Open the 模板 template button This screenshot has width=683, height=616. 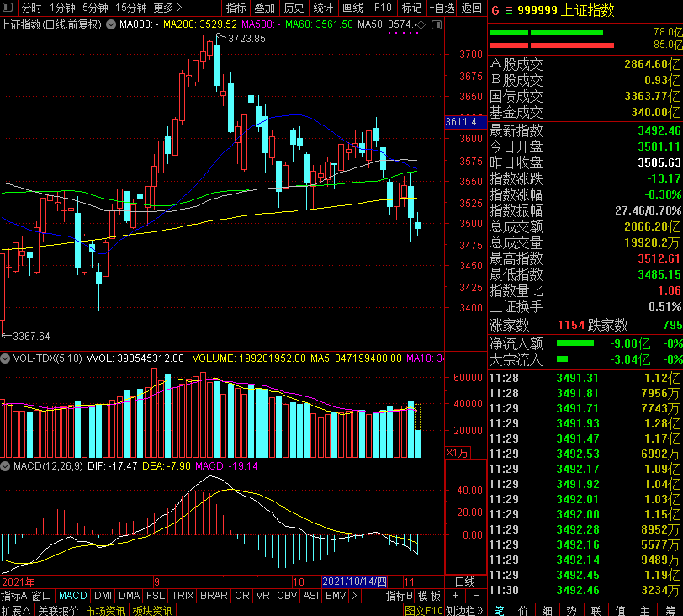[430, 596]
